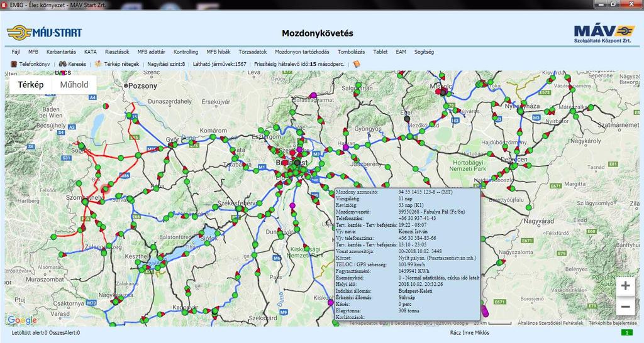644x343 pixels.
Task: Zoom in the map with plus button
Action: [625, 286]
